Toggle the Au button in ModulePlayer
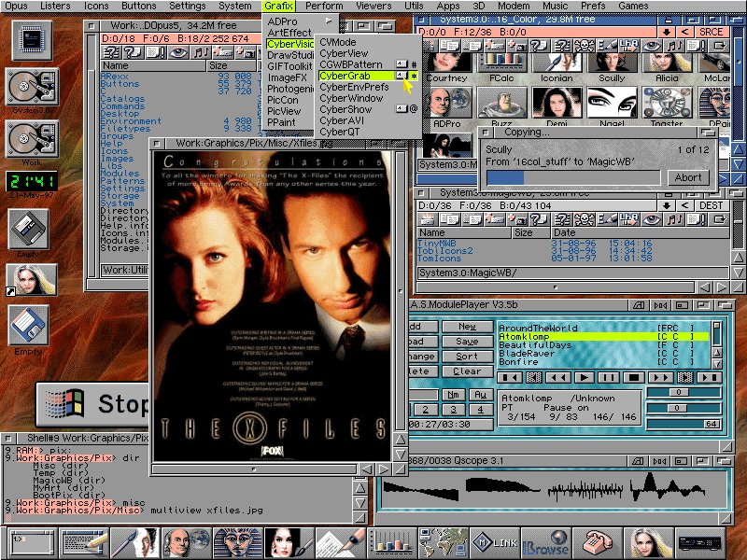Screen dimensions: 747x560 [x=480, y=395]
